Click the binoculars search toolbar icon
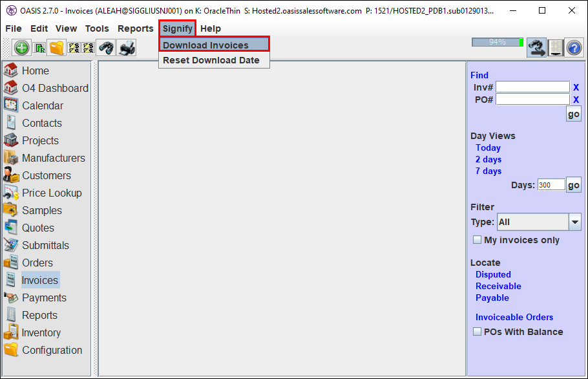The image size is (588, 379). point(107,48)
